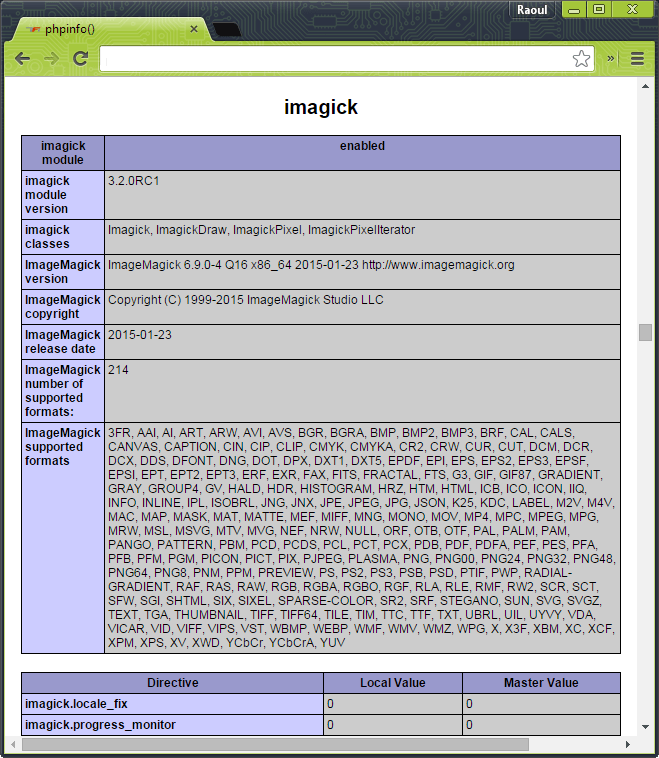Bookmark this page with the star icon
This screenshot has width=659, height=758.
pos(581,59)
